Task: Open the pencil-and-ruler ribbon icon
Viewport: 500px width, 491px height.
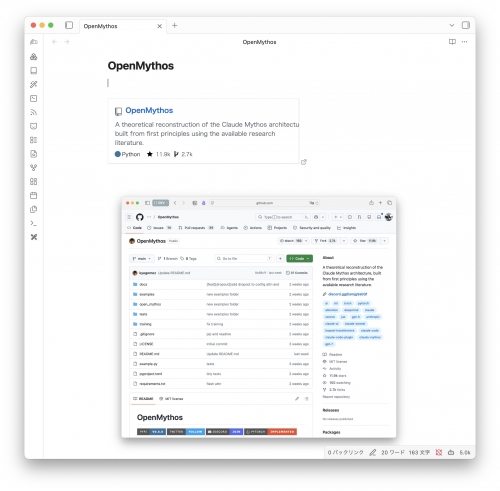Action: click(34, 84)
